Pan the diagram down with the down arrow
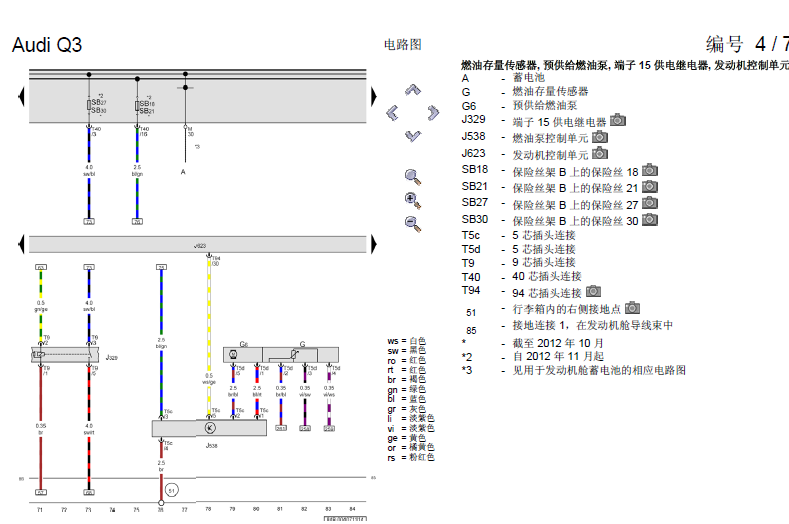The width and height of the screenshot is (789, 524). pyautogui.click(x=413, y=136)
